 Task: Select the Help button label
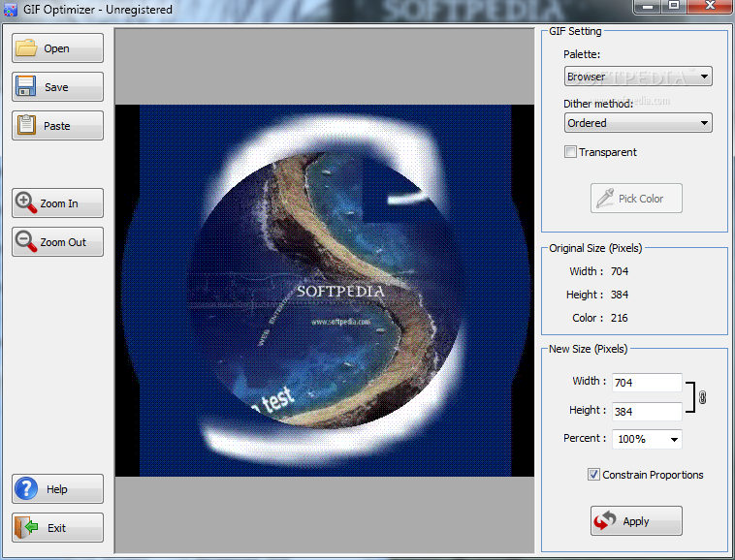pyautogui.click(x=56, y=489)
